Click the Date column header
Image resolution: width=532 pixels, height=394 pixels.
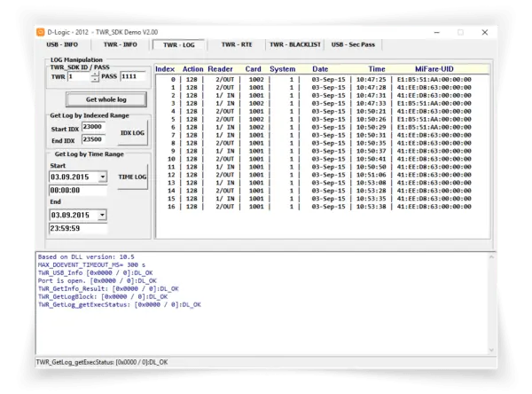point(320,69)
